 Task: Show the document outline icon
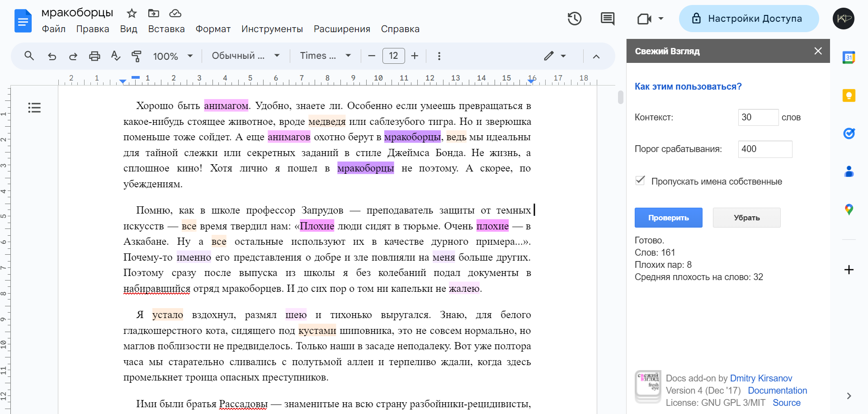(34, 108)
